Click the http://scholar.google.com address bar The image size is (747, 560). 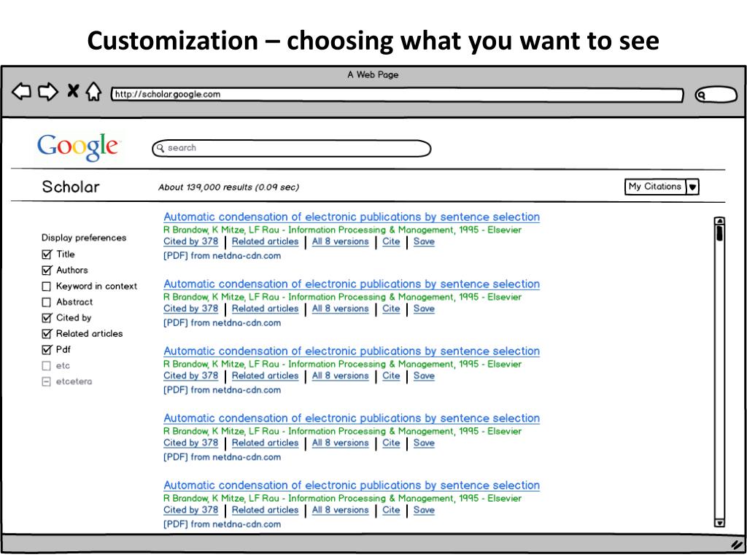(397, 95)
